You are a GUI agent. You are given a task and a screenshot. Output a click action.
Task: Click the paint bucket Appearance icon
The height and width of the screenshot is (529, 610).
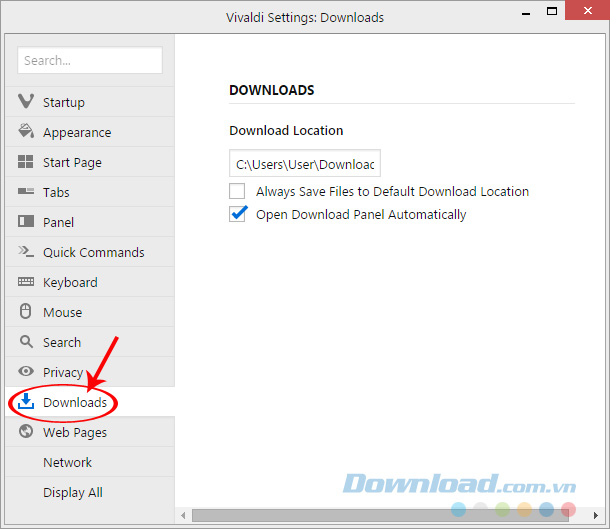(x=26, y=131)
